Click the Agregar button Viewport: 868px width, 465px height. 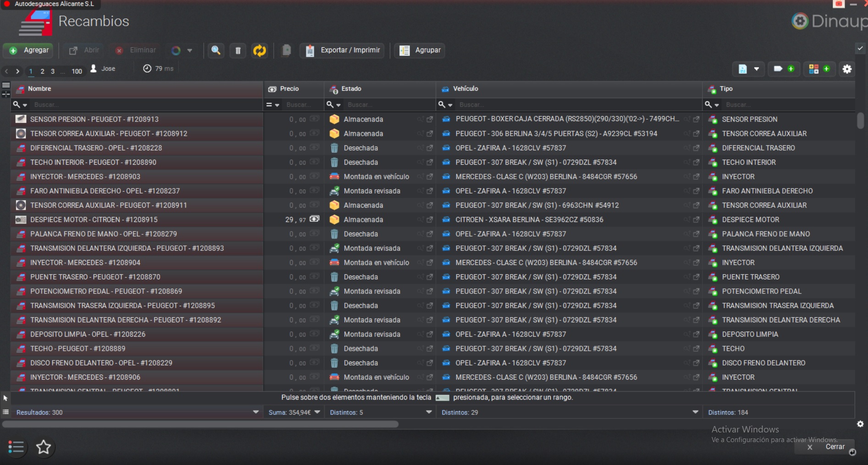pos(28,50)
